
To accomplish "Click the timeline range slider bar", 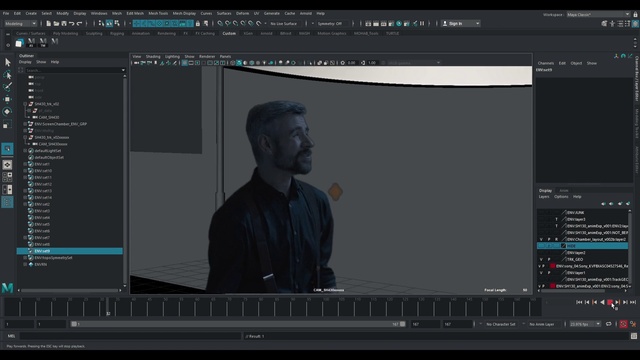I will (238, 324).
